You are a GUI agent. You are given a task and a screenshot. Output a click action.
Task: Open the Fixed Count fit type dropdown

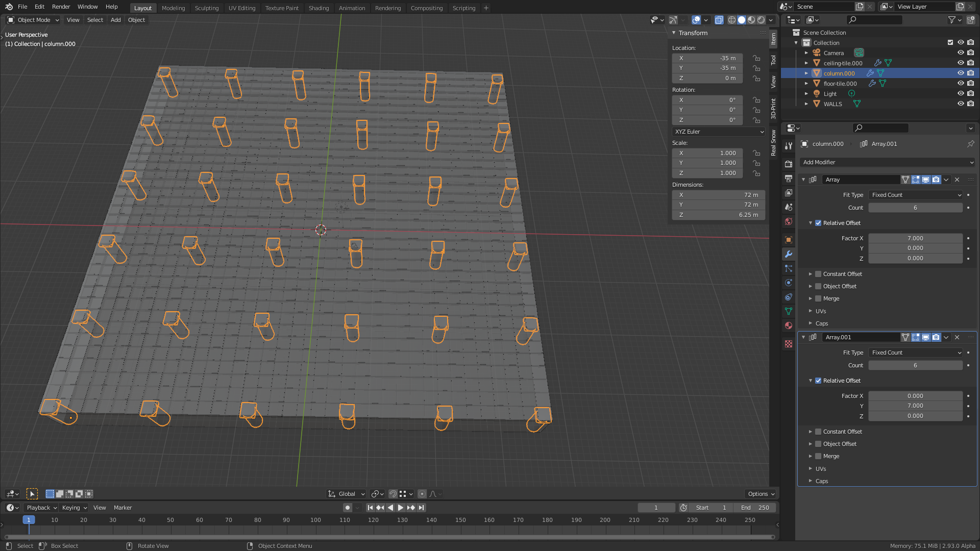pyautogui.click(x=915, y=195)
